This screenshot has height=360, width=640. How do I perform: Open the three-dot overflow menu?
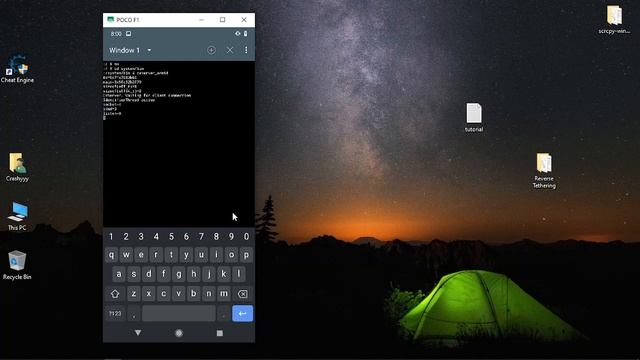(x=246, y=50)
